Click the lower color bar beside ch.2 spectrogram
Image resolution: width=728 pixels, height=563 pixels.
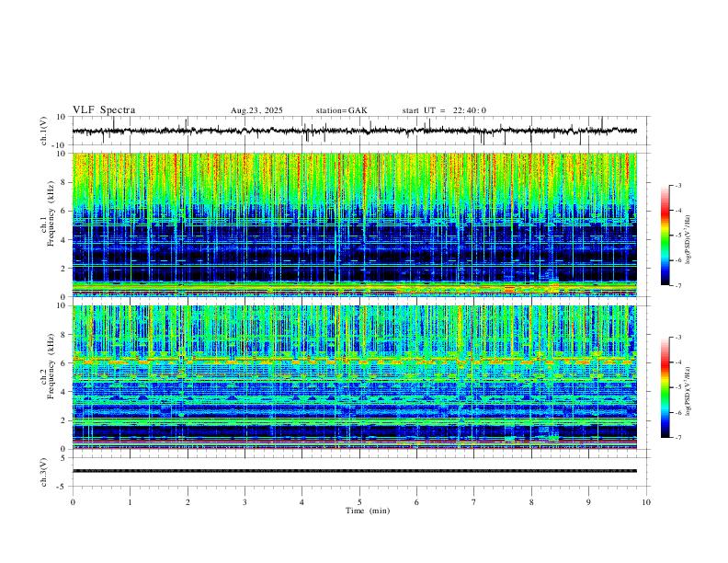click(665, 387)
